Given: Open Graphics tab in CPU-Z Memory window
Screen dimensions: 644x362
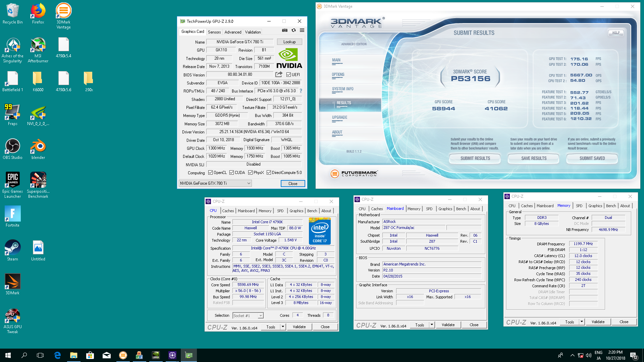Looking at the screenshot, I should click(x=595, y=206).
